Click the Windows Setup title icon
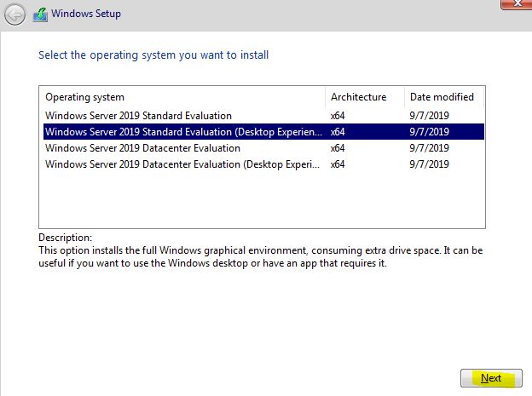 [40, 15]
